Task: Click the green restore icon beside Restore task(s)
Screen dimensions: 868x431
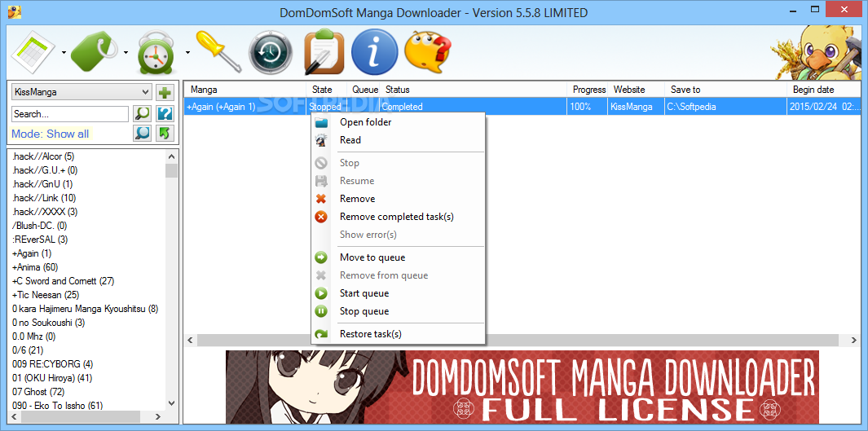Action: click(321, 334)
